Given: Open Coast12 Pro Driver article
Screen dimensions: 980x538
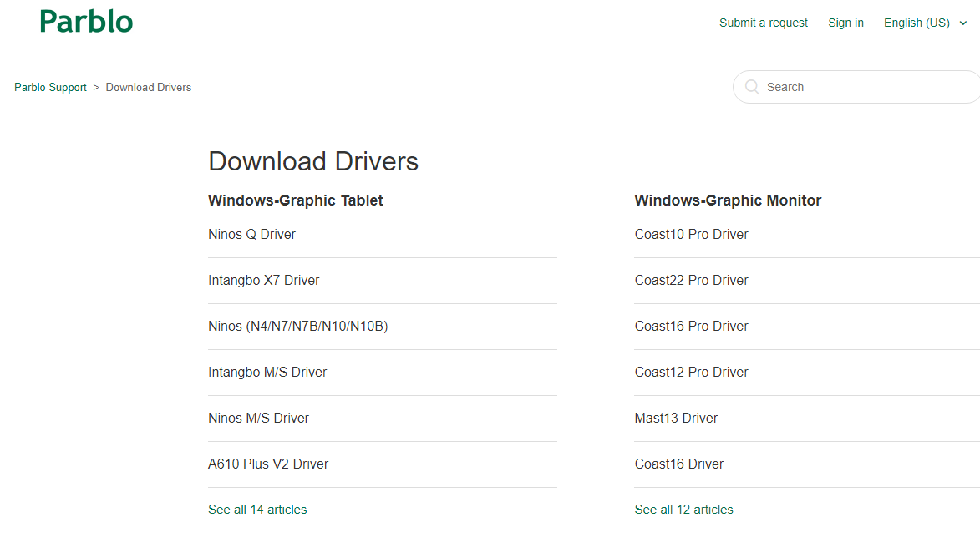Looking at the screenshot, I should pos(691,372).
